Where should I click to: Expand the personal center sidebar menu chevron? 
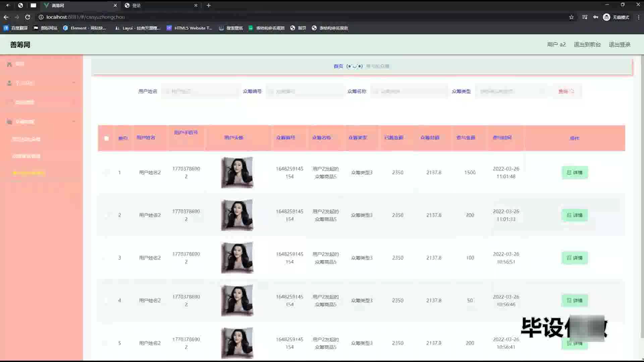pos(74,83)
